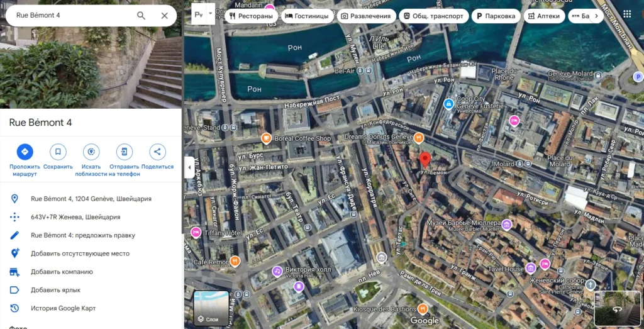Screen dimensions: 644x329
Task: Save the place with Сохранить icon
Action: [58, 152]
